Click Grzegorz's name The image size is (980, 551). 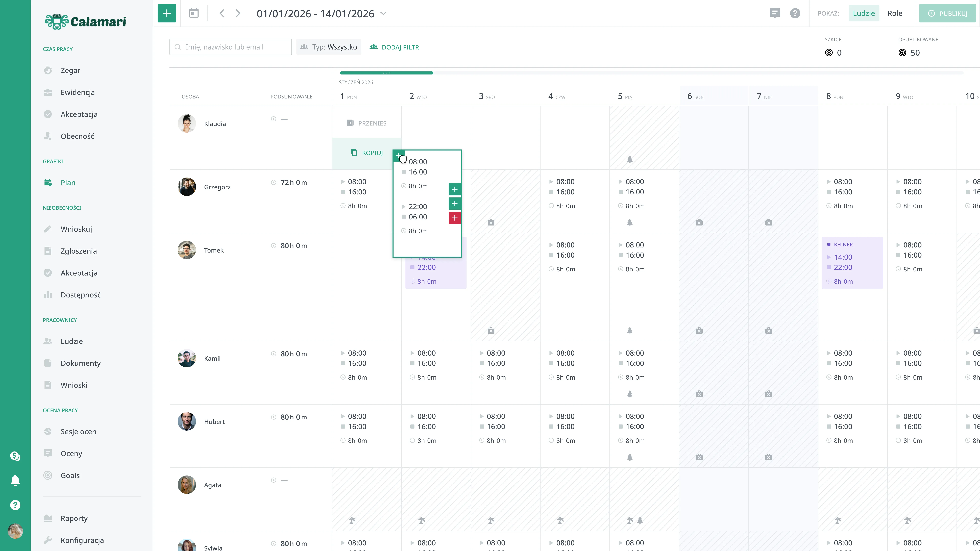point(217,187)
